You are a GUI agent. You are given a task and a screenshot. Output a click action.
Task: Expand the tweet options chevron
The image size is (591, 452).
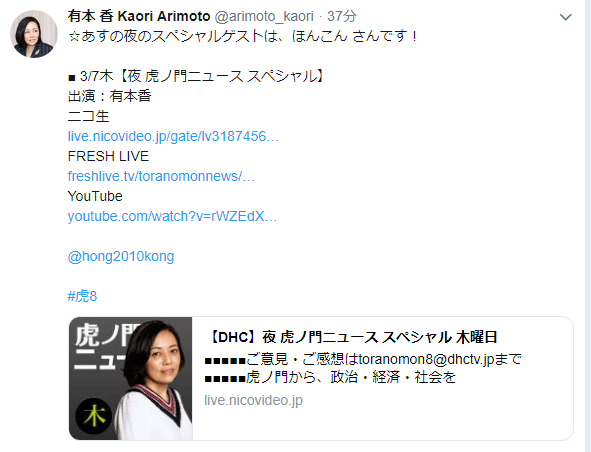coord(566,17)
